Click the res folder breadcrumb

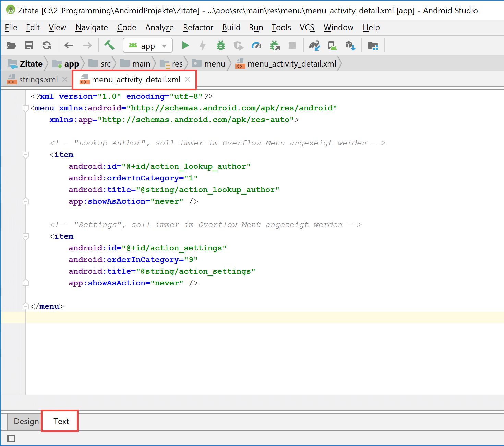coord(171,64)
